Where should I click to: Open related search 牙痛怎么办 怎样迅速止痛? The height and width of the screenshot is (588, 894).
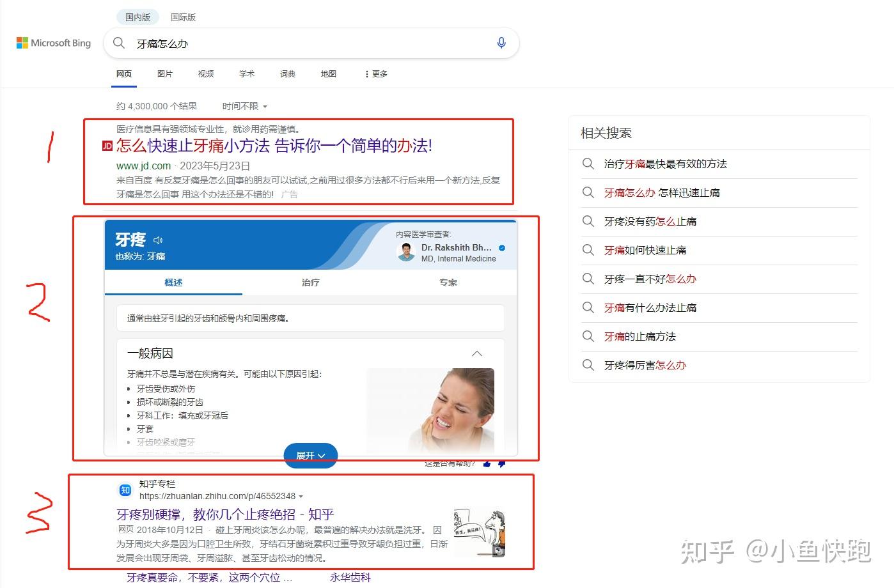click(x=662, y=192)
